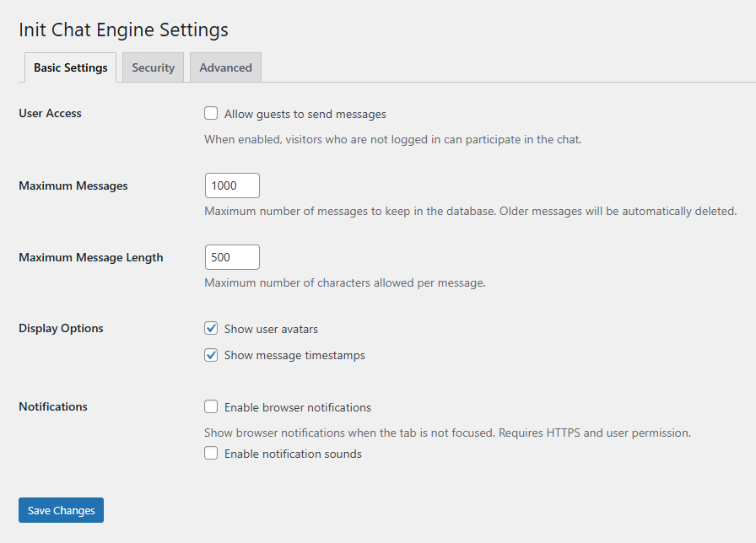Click the Display Options row heading
Screen dimensions: 756x543
click(61, 328)
